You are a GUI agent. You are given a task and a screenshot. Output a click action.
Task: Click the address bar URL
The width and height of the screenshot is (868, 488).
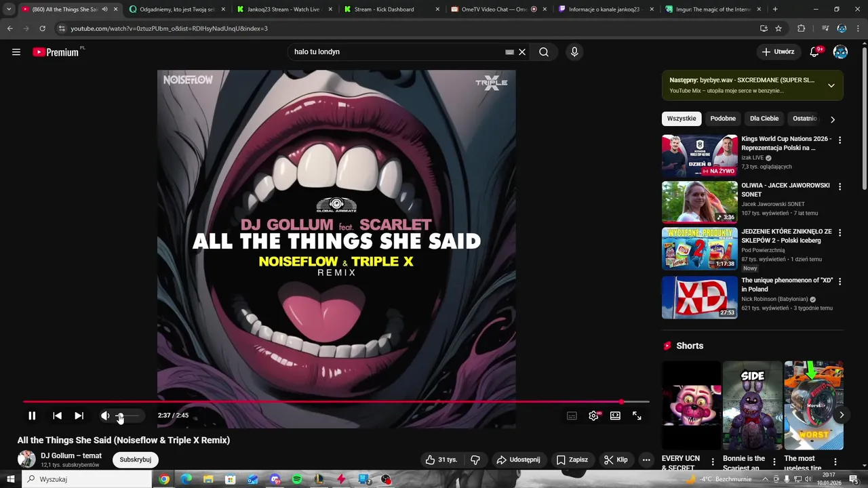(170, 28)
